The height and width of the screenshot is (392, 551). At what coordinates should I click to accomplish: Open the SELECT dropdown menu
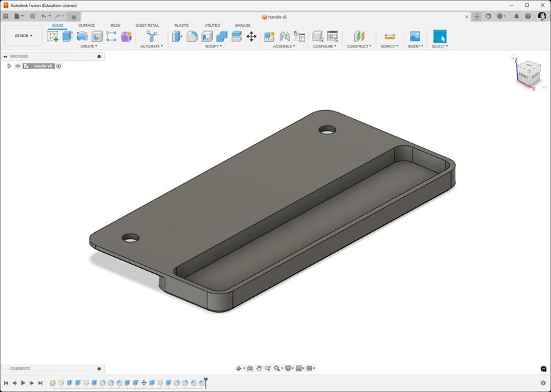pyautogui.click(x=439, y=46)
